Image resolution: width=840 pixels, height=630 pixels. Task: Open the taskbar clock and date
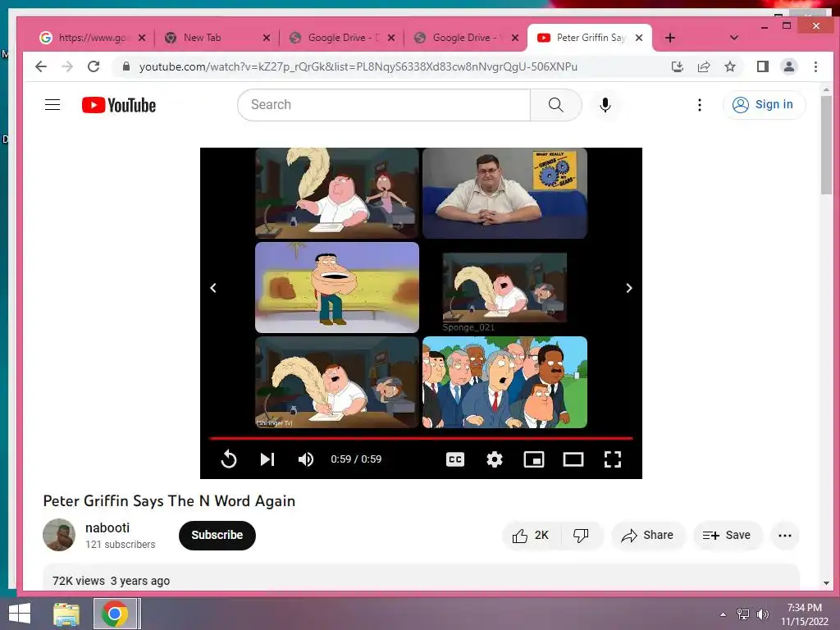[805, 614]
